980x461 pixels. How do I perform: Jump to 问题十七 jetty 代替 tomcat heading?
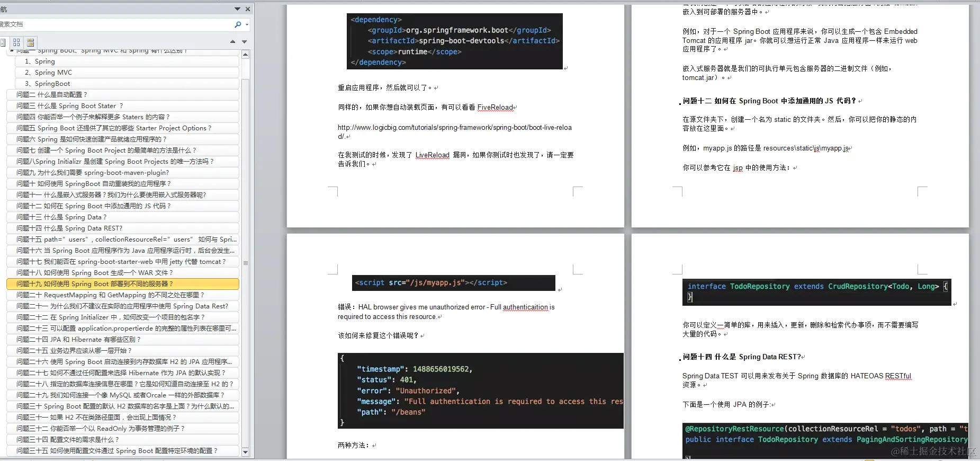[123, 262]
